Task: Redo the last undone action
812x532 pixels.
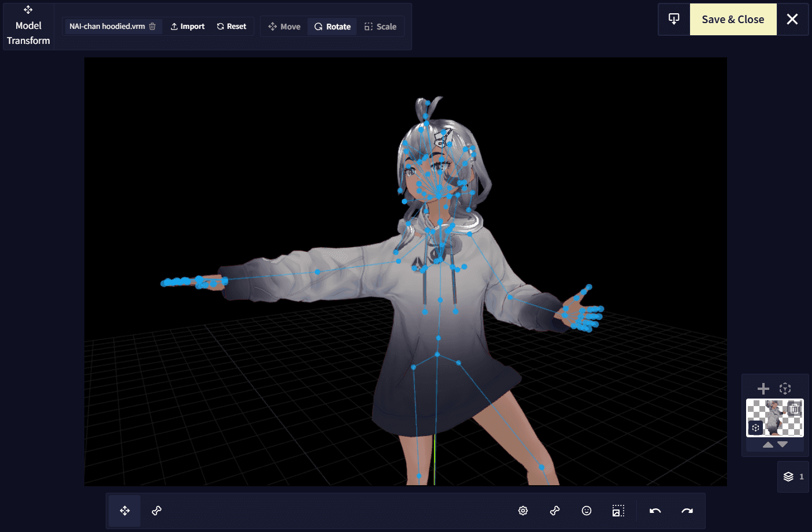Action: tap(687, 511)
